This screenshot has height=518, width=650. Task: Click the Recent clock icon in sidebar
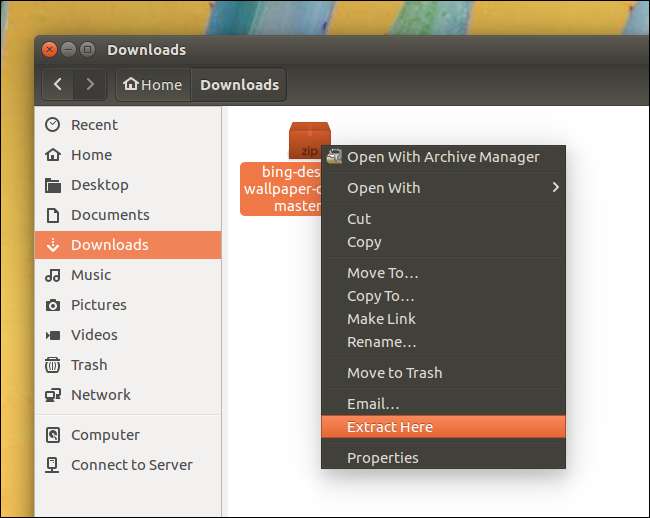tap(53, 125)
